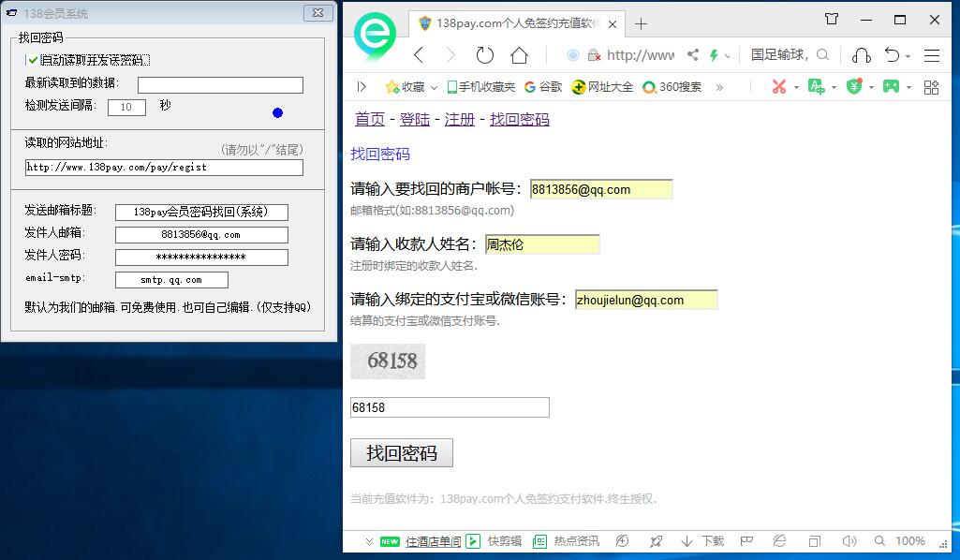Open the extensions grid icon

coord(931,87)
